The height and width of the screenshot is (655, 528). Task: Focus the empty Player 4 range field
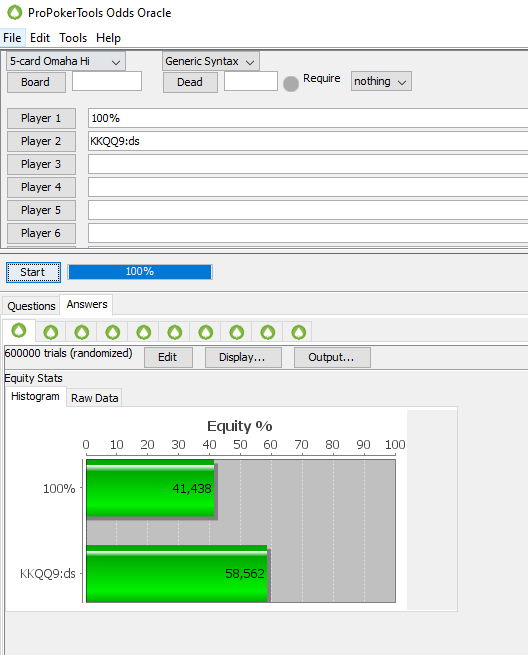308,187
